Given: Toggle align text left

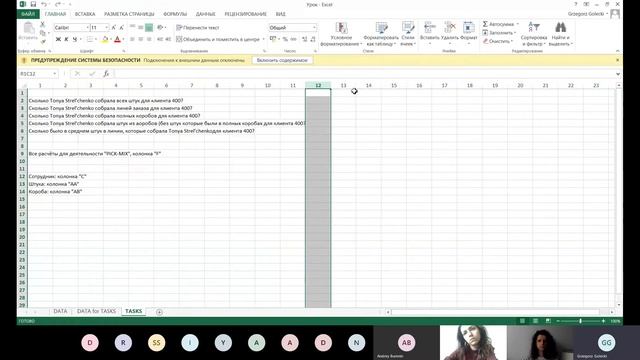Looking at the screenshot, I should pyautogui.click(x=132, y=39).
